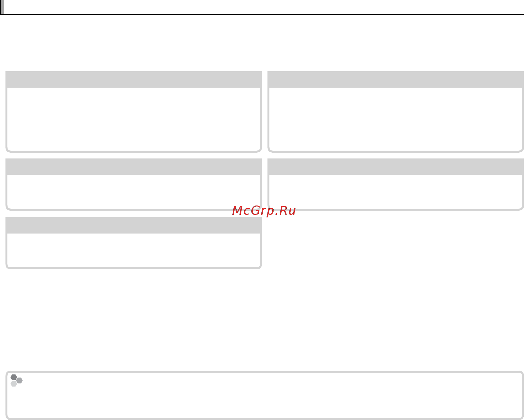This screenshot has width=524, height=420.
Task: Click the light gray hexagon in the note icon
Action: coord(14,384)
